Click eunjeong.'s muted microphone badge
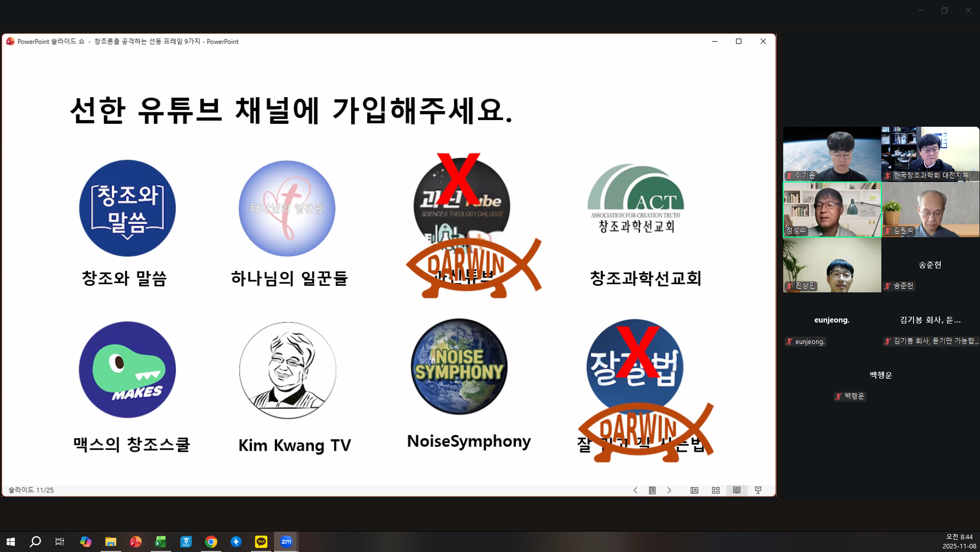 point(789,341)
